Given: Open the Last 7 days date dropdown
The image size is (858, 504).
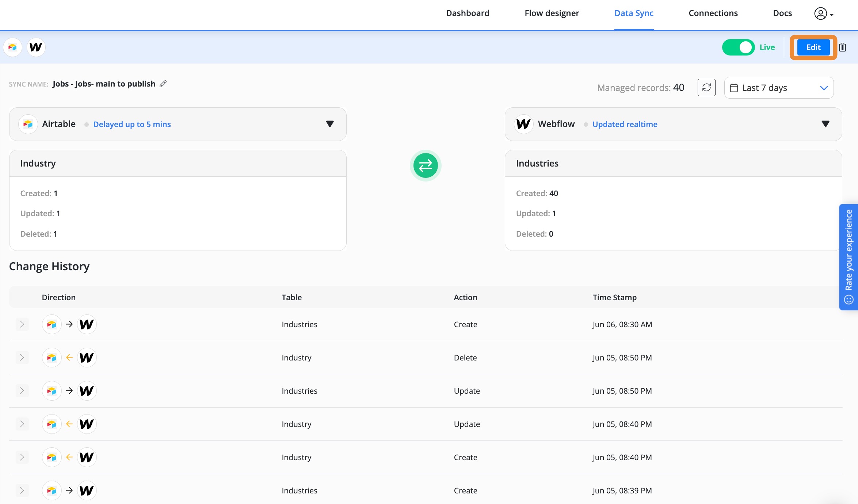Looking at the screenshot, I should pos(779,88).
